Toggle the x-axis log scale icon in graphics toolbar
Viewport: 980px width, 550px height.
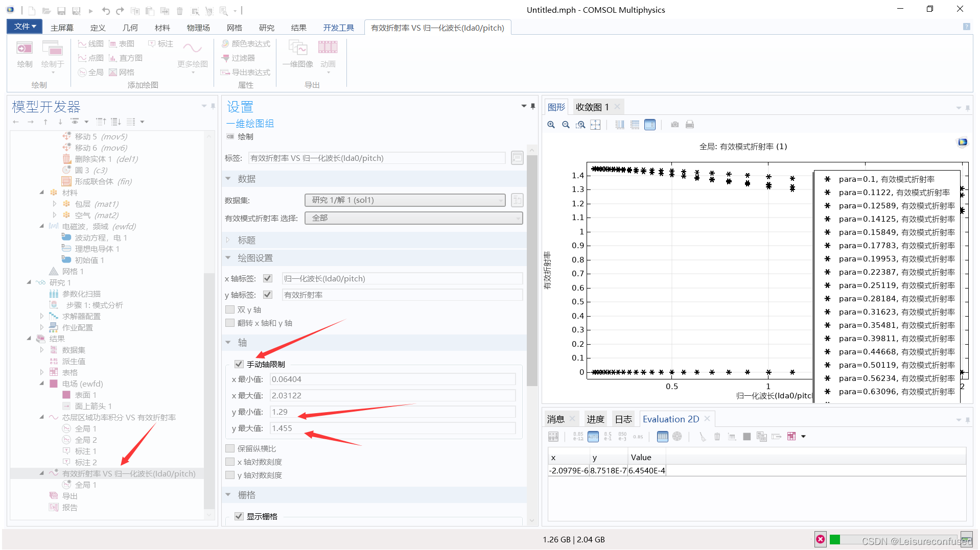[x=620, y=125]
